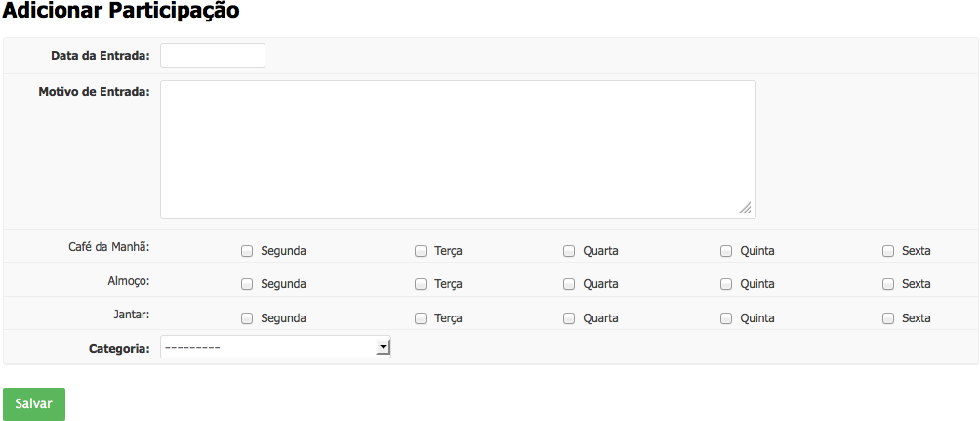Image resolution: width=980 pixels, height=421 pixels.
Task: Enable Quarta for Jantar
Action: (569, 318)
